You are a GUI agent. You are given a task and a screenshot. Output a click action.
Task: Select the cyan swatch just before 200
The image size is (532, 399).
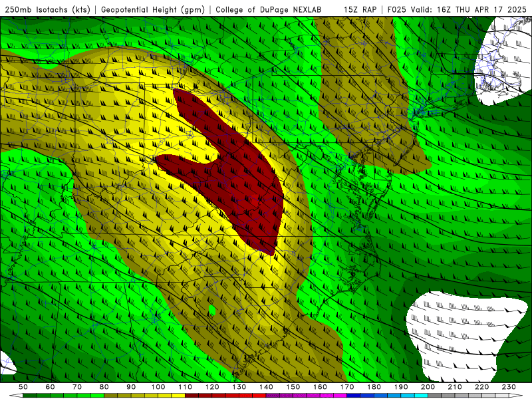(421, 396)
